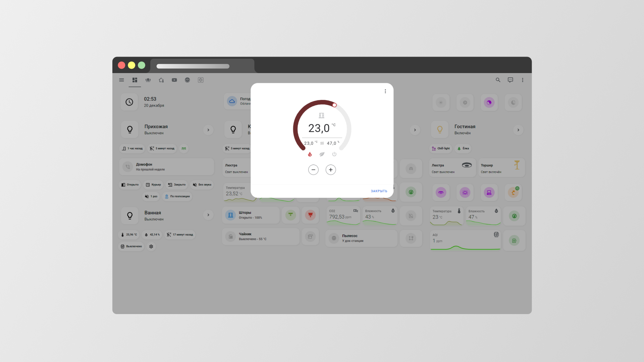Toggle the Ёлка tree chip
Viewport: 644px width, 362px height.
click(463, 148)
